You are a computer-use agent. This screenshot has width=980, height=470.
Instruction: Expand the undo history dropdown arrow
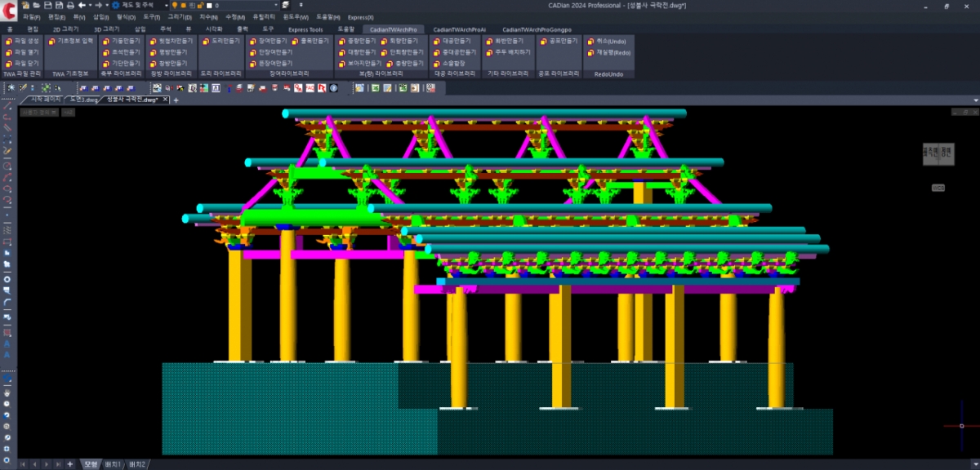point(90,5)
